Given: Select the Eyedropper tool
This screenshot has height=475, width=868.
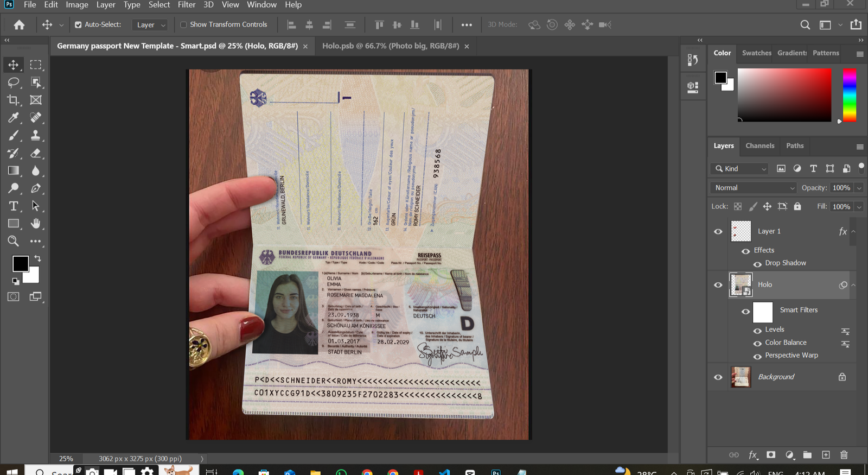Looking at the screenshot, I should 14,117.
